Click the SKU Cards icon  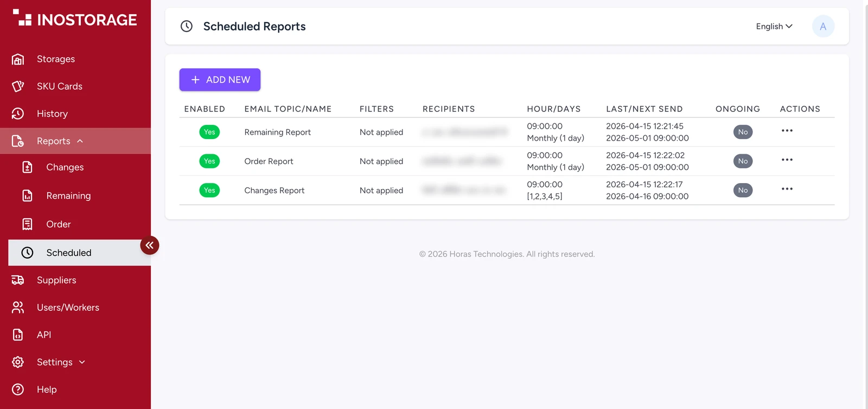pos(18,86)
